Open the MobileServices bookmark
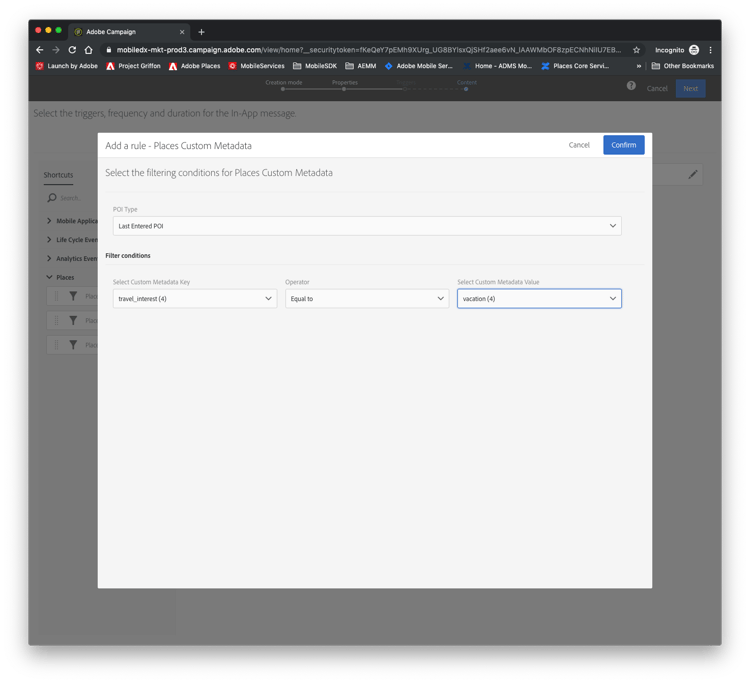Screen dimensions: 750x683 [x=256, y=66]
